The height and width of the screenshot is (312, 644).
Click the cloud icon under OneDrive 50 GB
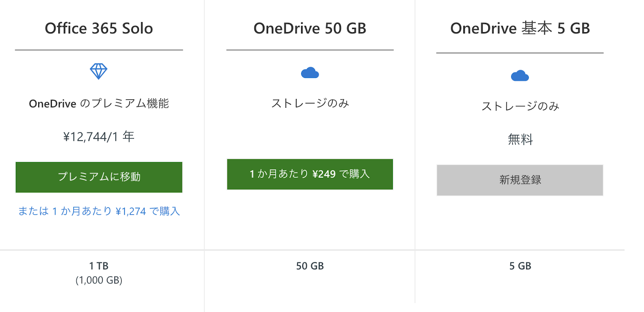[x=310, y=73]
